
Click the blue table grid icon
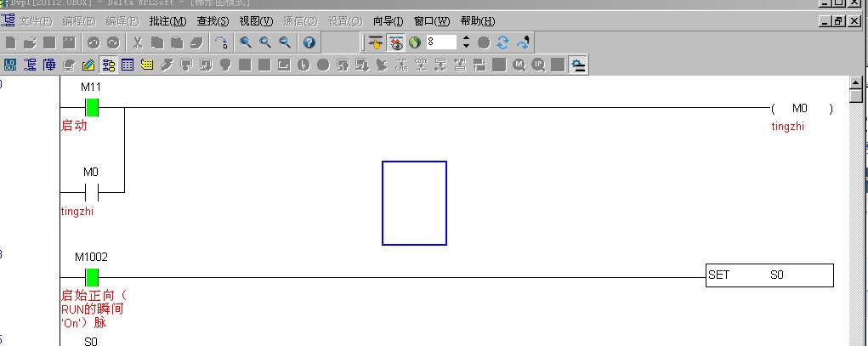(x=128, y=64)
